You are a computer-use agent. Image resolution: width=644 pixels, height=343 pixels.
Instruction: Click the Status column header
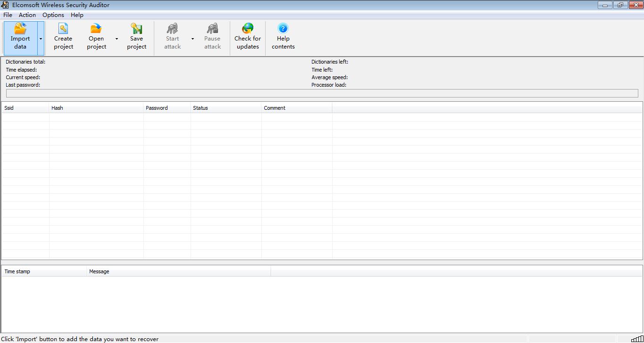point(226,108)
